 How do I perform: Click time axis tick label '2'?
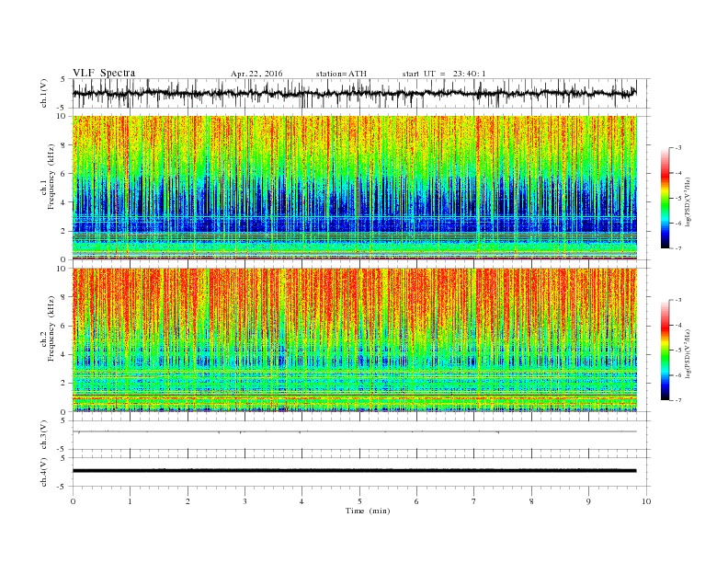pyautogui.click(x=188, y=501)
